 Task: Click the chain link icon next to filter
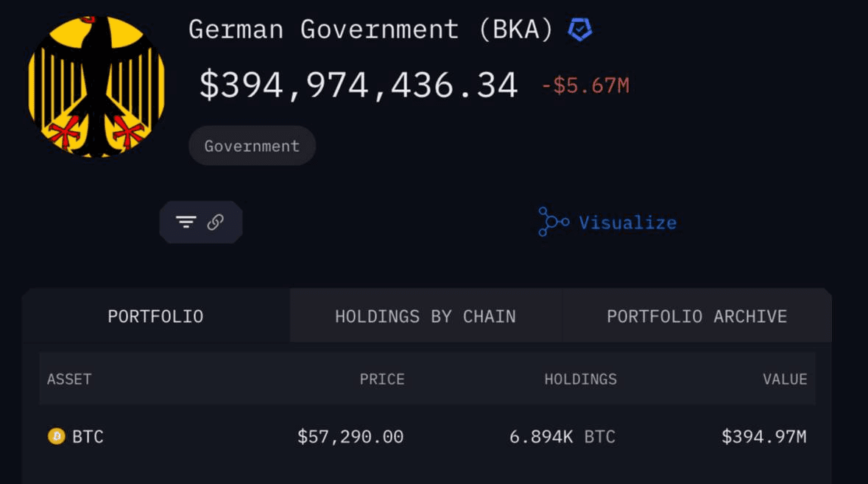click(x=214, y=221)
